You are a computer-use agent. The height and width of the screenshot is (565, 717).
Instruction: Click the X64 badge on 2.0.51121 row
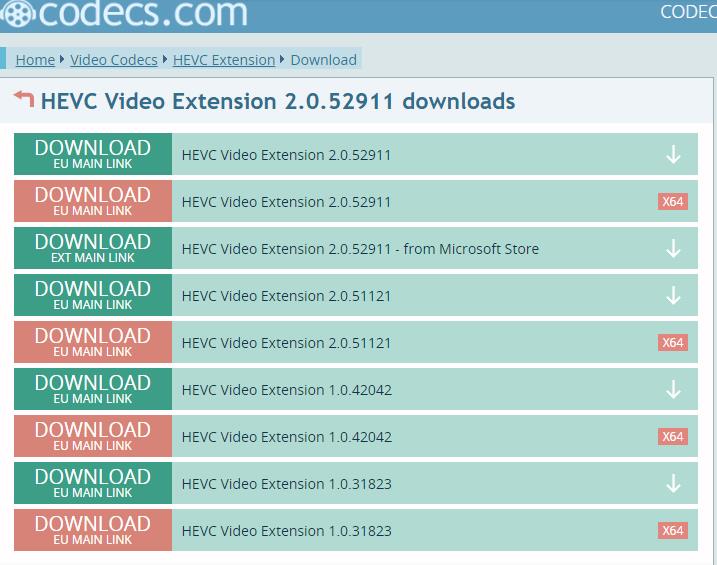673,342
